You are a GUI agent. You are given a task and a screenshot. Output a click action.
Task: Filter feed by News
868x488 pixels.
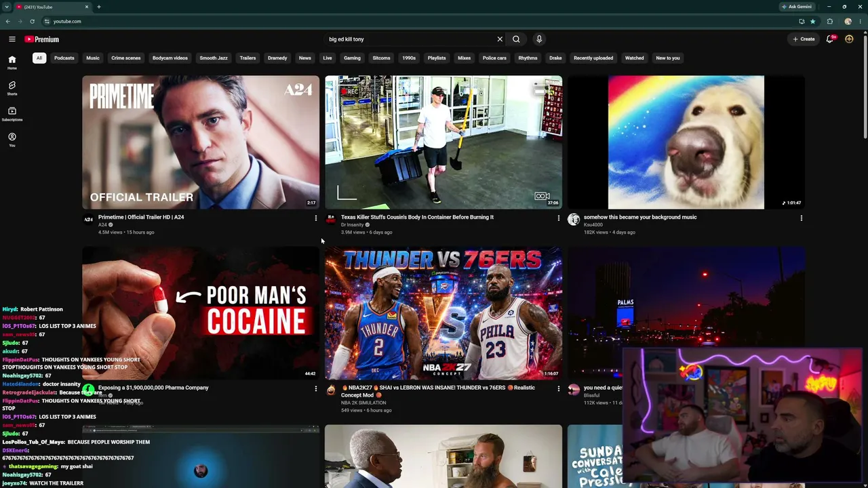[x=305, y=58]
